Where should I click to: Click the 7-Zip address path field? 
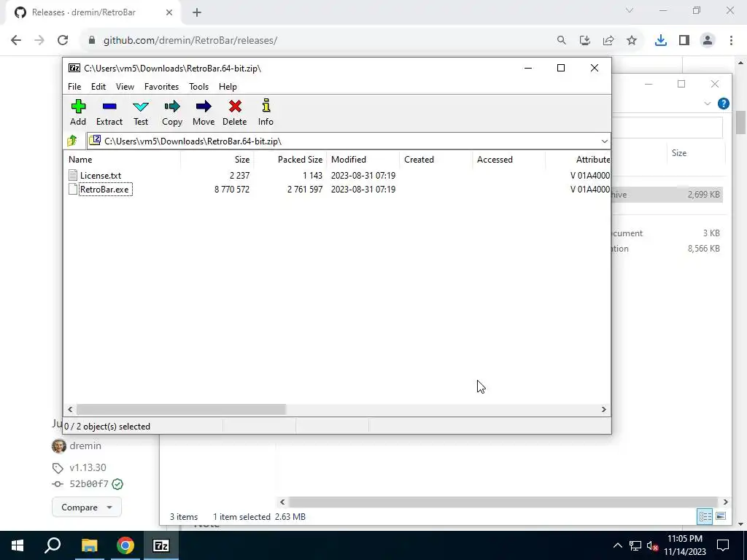pyautogui.click(x=343, y=141)
